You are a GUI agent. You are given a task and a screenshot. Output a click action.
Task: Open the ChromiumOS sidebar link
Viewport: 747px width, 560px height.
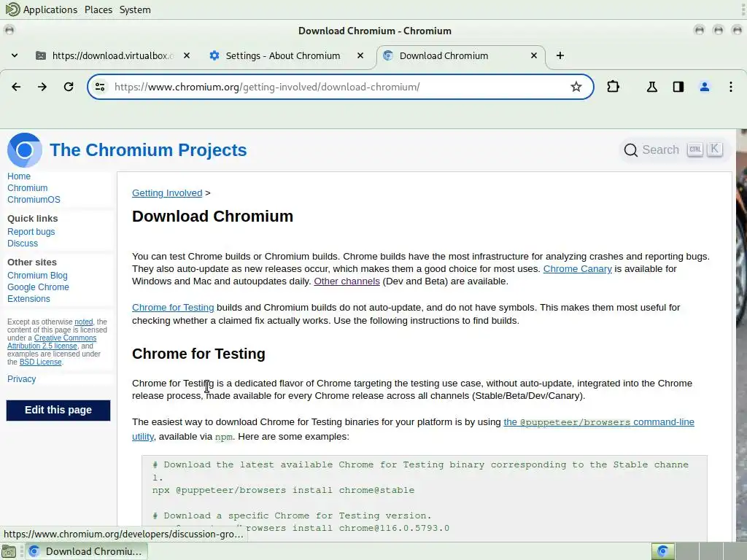click(x=34, y=200)
